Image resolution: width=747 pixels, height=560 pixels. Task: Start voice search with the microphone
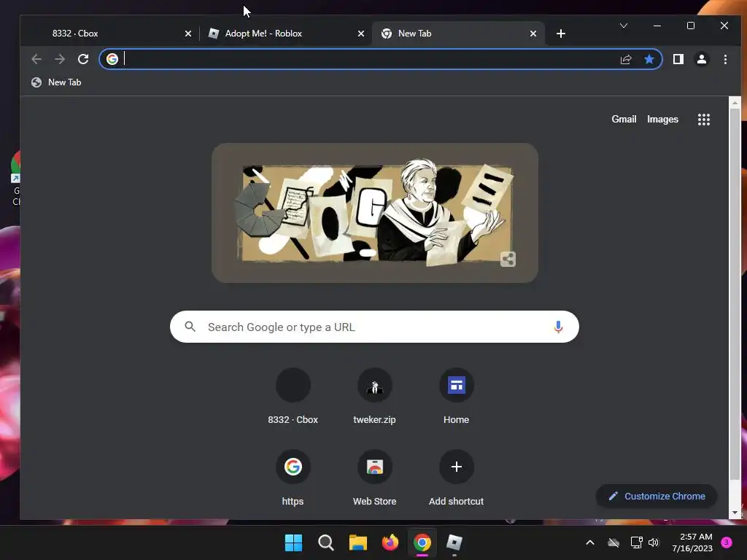[558, 327]
